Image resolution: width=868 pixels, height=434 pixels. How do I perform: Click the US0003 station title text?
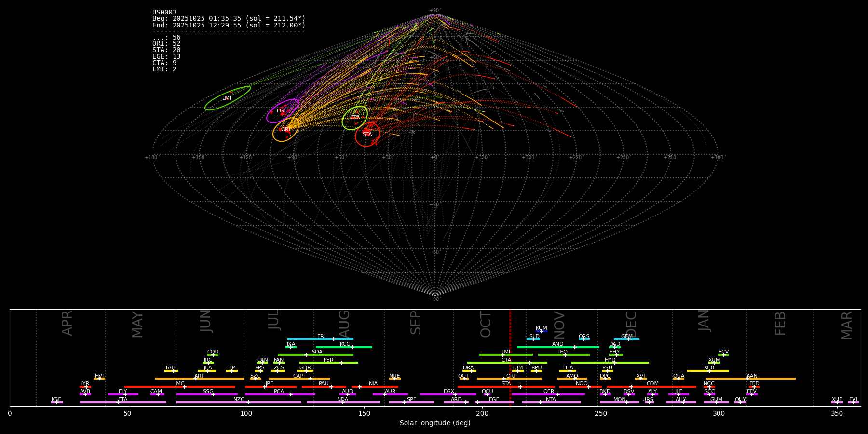pyautogui.click(x=164, y=13)
